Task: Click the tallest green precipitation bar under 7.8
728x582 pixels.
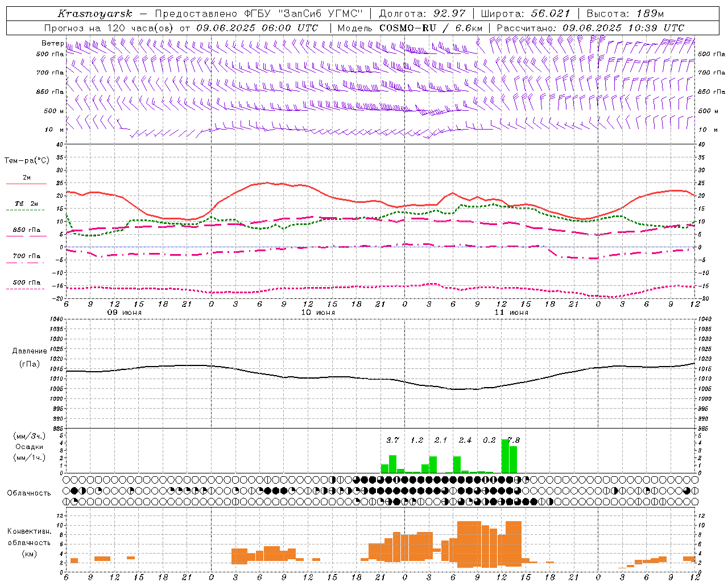Action: click(x=505, y=456)
